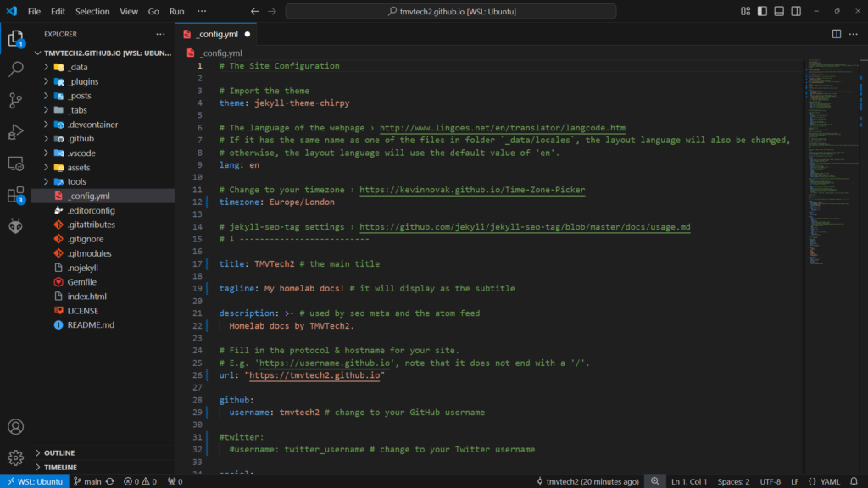The height and width of the screenshot is (488, 868).
Task: Open the Remote Explorer view
Action: point(15,164)
